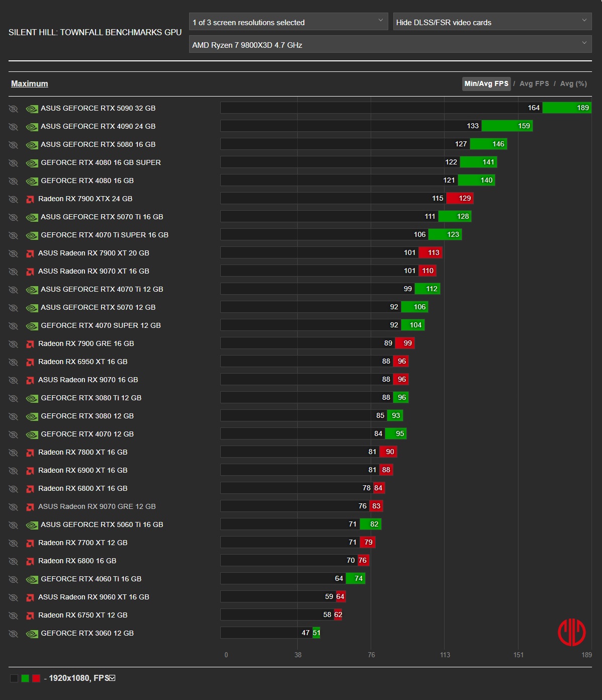Hide the GEFORCE RTX 4080 16 GB row
The image size is (602, 700).
click(x=13, y=181)
